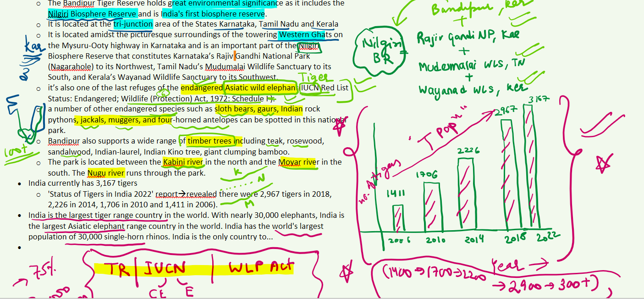Click the boxed 'IUCN' word in text
Viewport: 644px width, 299px height.
[x=310, y=88]
